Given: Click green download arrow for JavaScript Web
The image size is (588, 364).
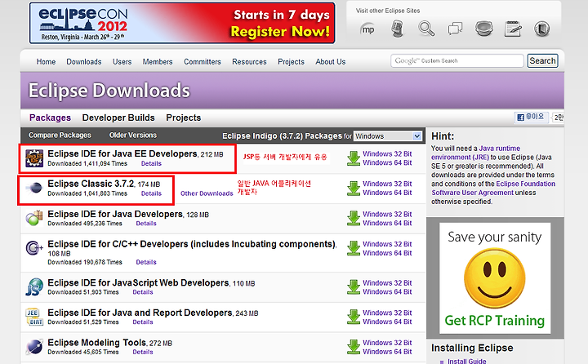Looking at the screenshot, I should click(x=354, y=287).
